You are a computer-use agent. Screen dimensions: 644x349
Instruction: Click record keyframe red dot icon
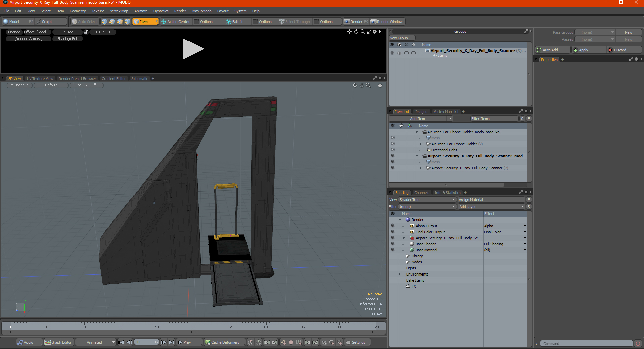(x=291, y=342)
